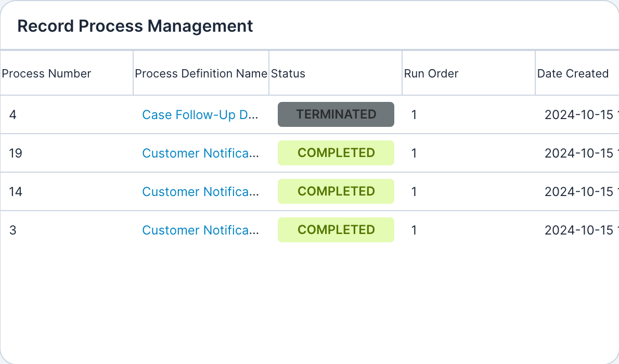Click the COMPLETED badge for process 14
This screenshot has width=619, height=364.
tap(336, 191)
